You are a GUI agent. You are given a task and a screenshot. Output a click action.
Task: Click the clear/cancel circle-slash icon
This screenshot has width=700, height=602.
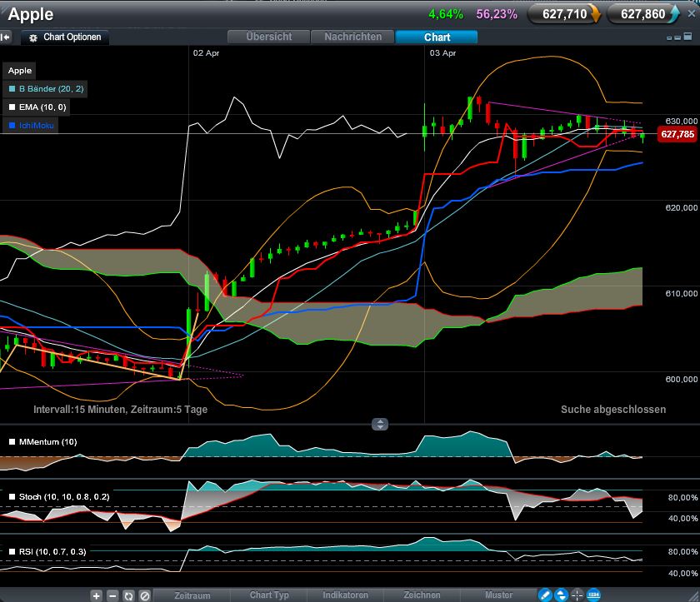coord(145,595)
